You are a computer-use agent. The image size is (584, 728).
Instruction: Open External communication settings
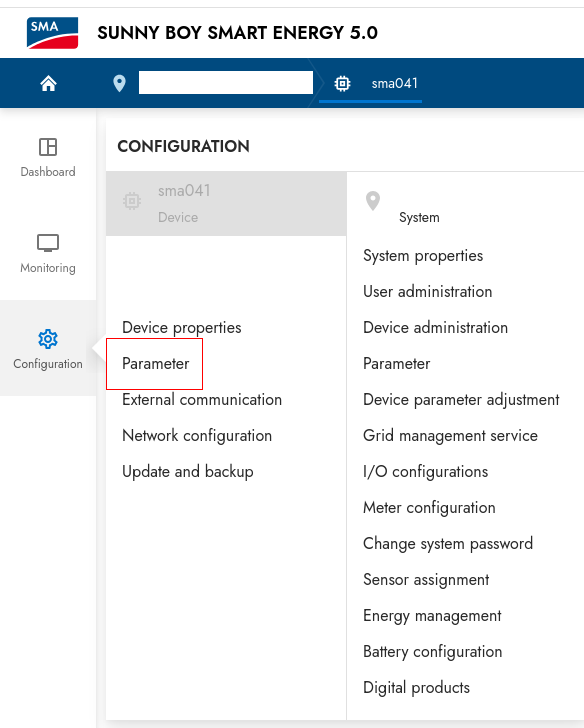pyautogui.click(x=202, y=400)
